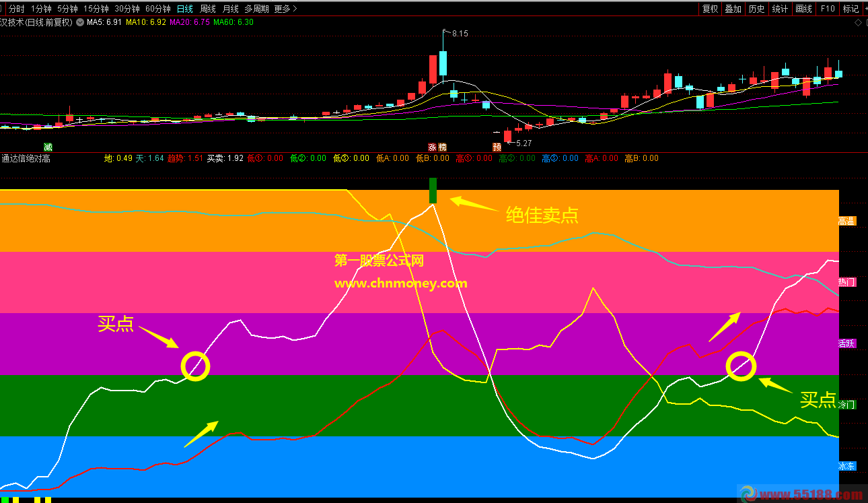Click the 活跃 zone label
The height and width of the screenshot is (503, 868).
click(846, 343)
